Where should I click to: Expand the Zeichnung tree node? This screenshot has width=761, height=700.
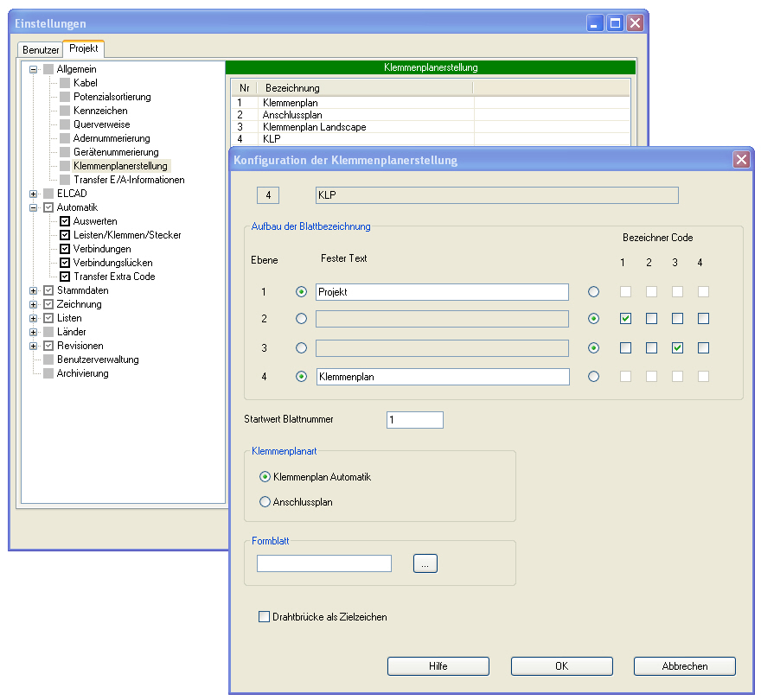tap(33, 305)
